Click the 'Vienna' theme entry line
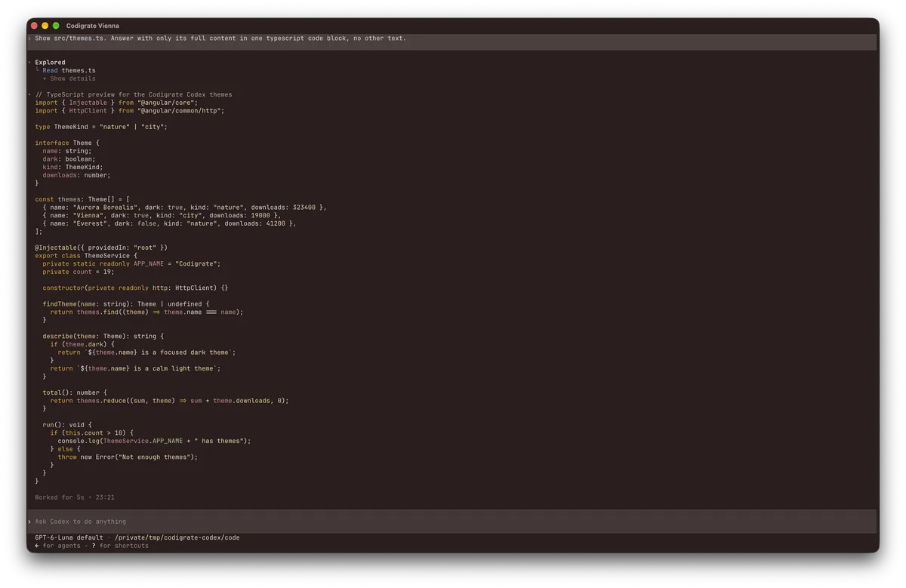Screen dimensions: 906x588 pos(162,216)
